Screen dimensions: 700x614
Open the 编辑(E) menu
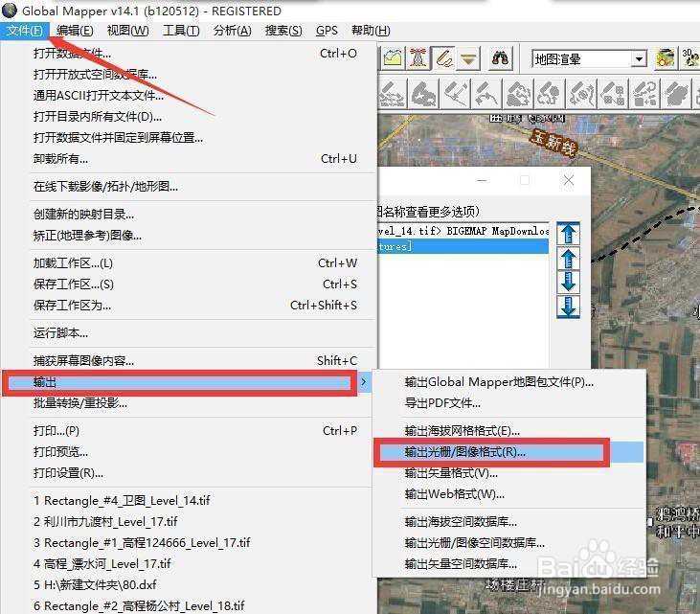[75, 31]
